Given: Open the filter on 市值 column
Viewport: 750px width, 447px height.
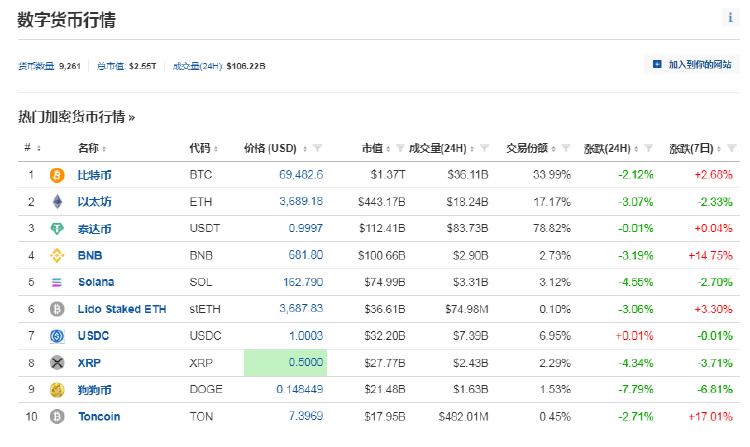Looking at the screenshot, I should point(401,149).
